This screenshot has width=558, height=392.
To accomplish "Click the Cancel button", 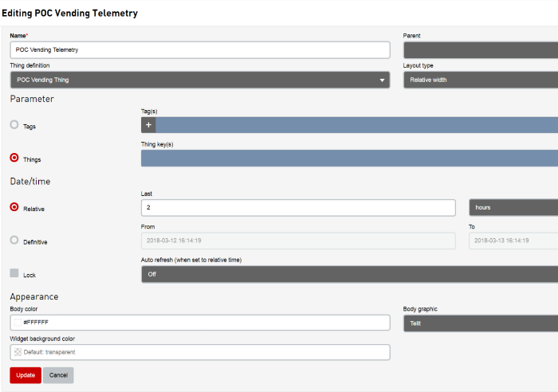I will [x=58, y=375].
